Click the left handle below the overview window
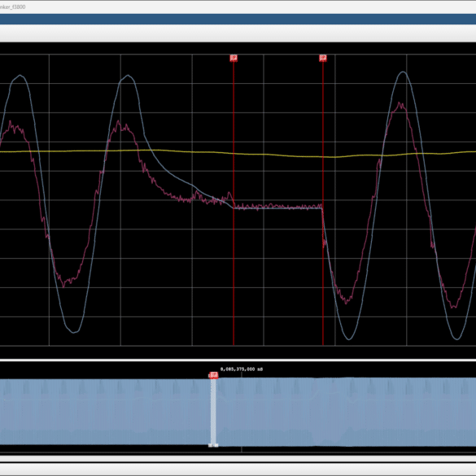 210,445
